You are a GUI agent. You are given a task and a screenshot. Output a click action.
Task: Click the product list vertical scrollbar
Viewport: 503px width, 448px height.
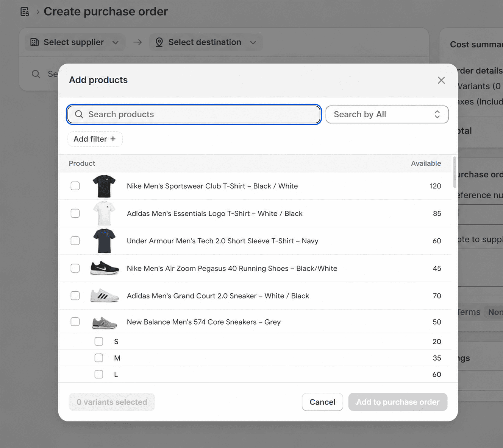coord(455,172)
